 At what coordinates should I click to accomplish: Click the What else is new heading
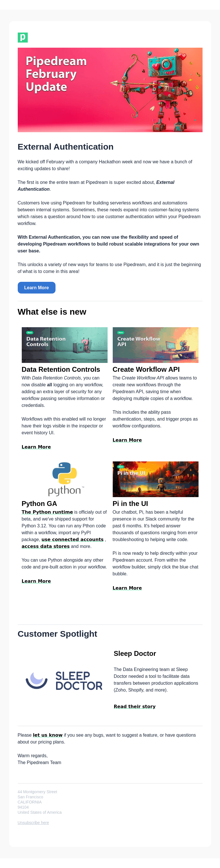click(52, 312)
